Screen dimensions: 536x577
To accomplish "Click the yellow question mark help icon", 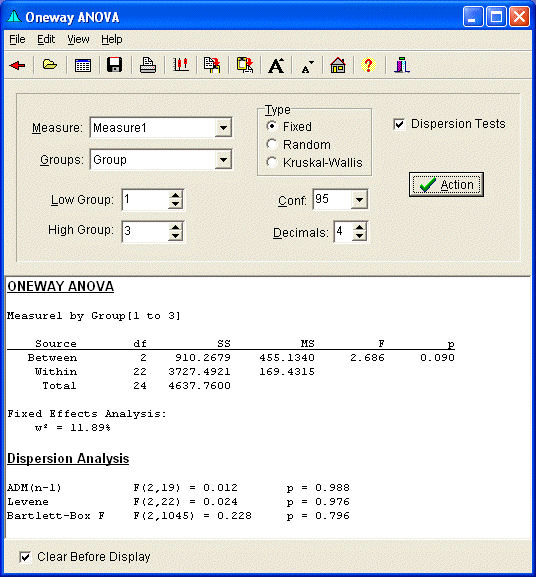I will tap(368, 65).
